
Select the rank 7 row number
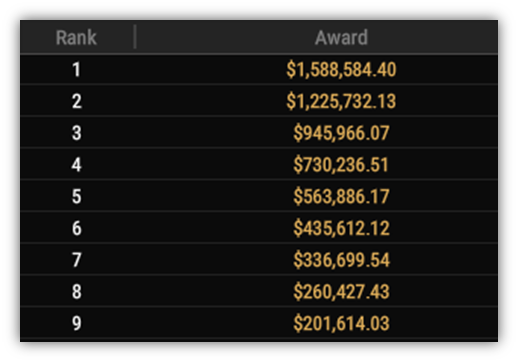[x=77, y=260]
